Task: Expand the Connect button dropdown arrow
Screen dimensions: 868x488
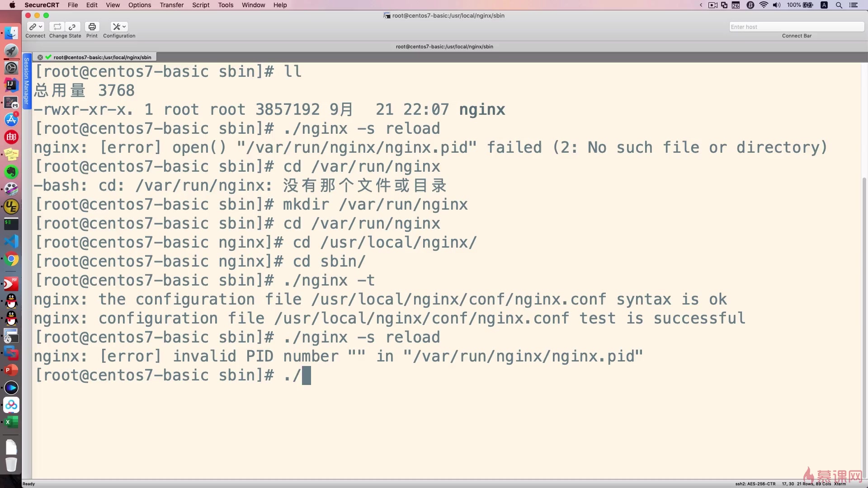Action: point(41,27)
